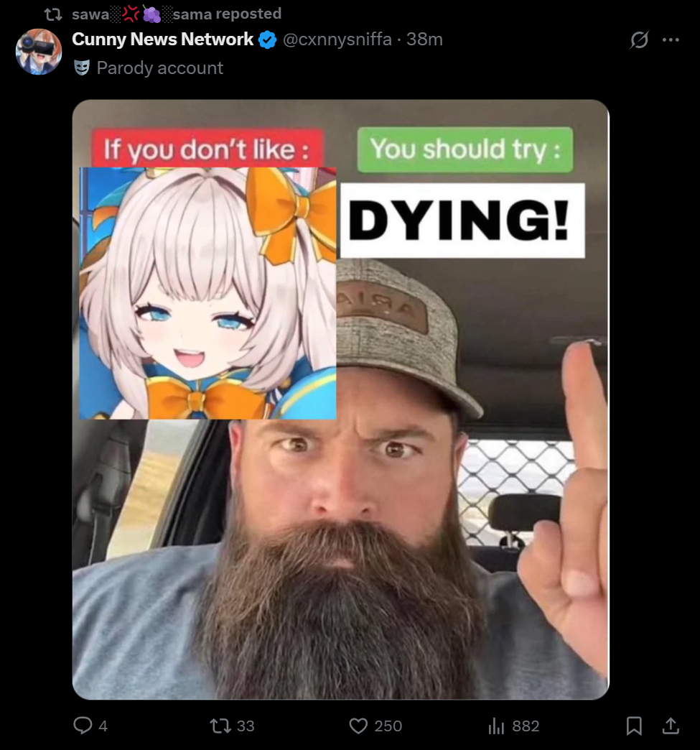Viewport: 700px width, 750px height.
Task: Click the Grok slashed-circle icon
Action: coord(639,40)
